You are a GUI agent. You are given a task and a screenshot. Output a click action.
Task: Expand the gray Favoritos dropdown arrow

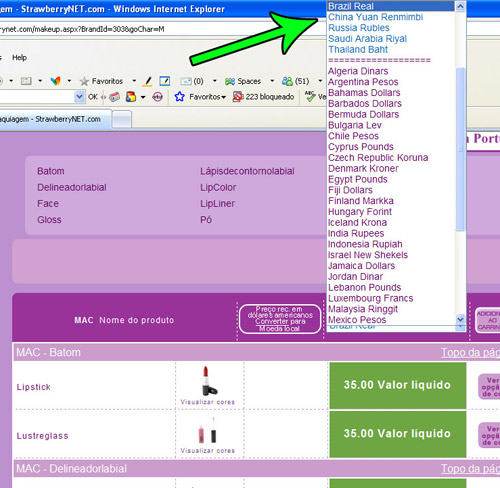click(x=134, y=81)
